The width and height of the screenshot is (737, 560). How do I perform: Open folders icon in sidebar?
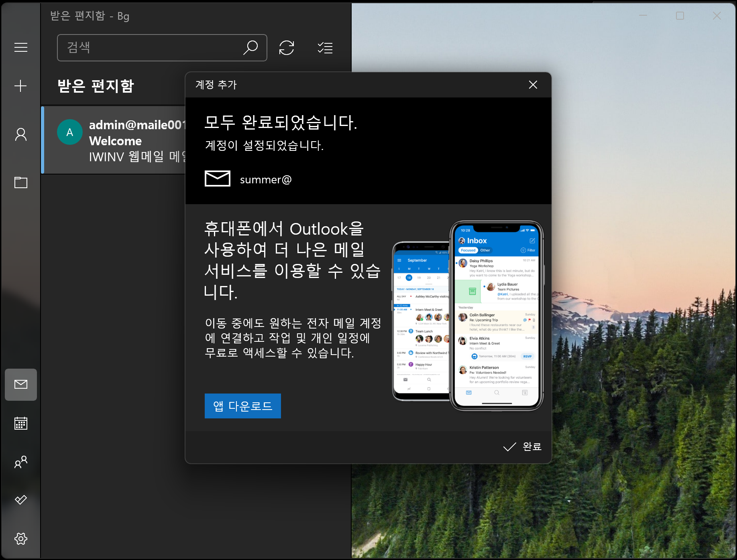(21, 183)
